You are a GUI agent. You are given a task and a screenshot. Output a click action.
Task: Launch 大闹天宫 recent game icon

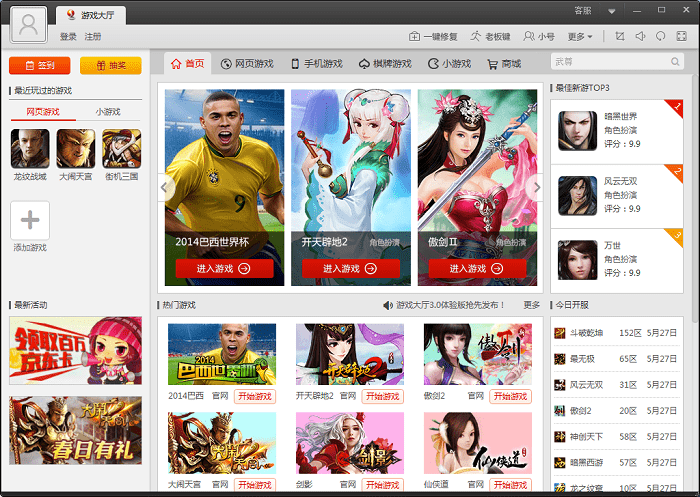tap(76, 149)
